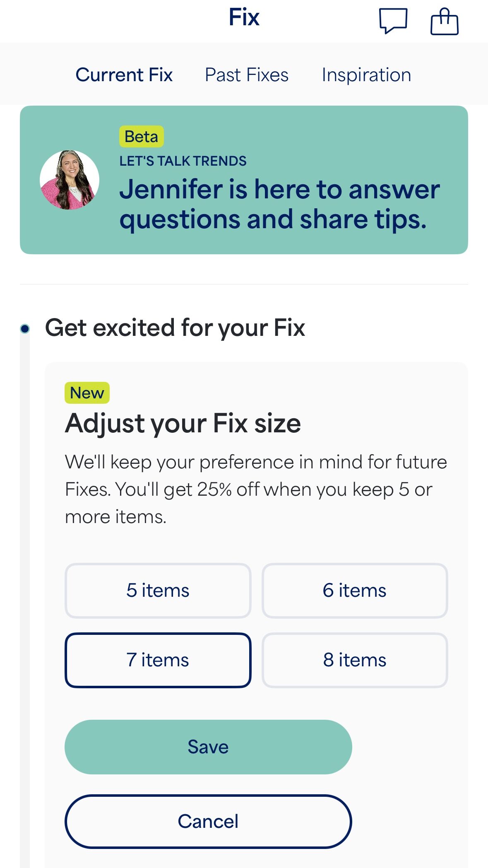This screenshot has width=488, height=868.
Task: Pick the 8 items Fix size
Action: 355,660
